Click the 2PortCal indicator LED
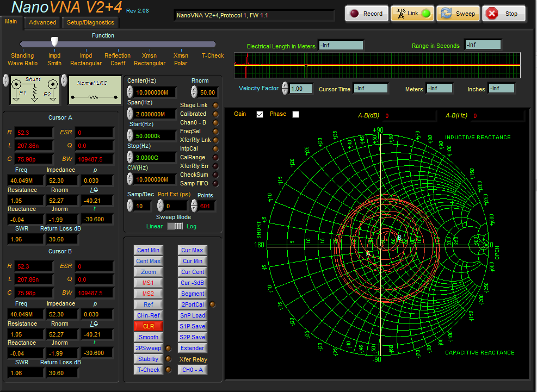The height and width of the screenshot is (392, 537). tap(212, 304)
